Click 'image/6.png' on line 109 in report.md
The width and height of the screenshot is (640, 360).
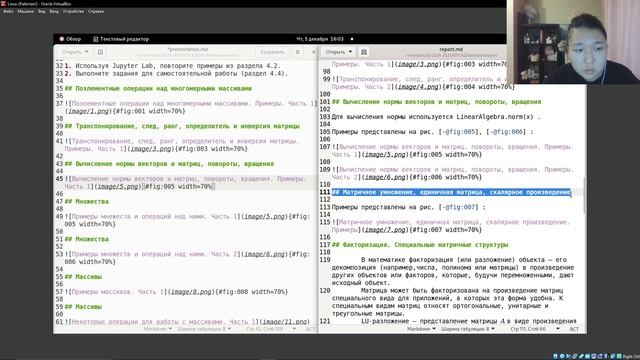point(386,177)
